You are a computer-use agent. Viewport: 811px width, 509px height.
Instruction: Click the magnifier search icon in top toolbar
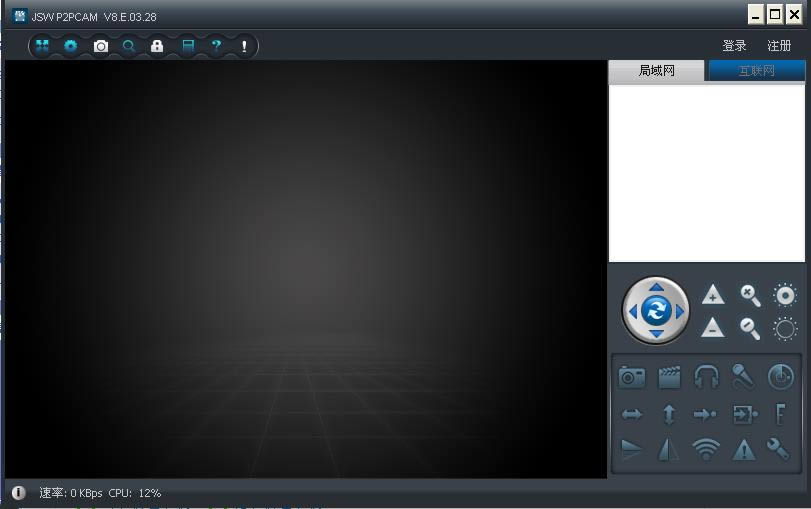coord(128,46)
